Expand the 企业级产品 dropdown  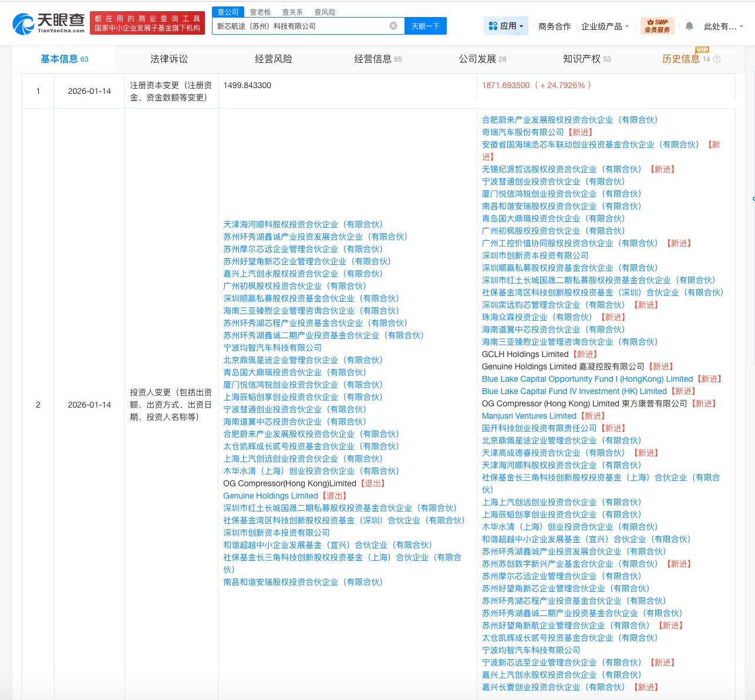click(x=605, y=26)
